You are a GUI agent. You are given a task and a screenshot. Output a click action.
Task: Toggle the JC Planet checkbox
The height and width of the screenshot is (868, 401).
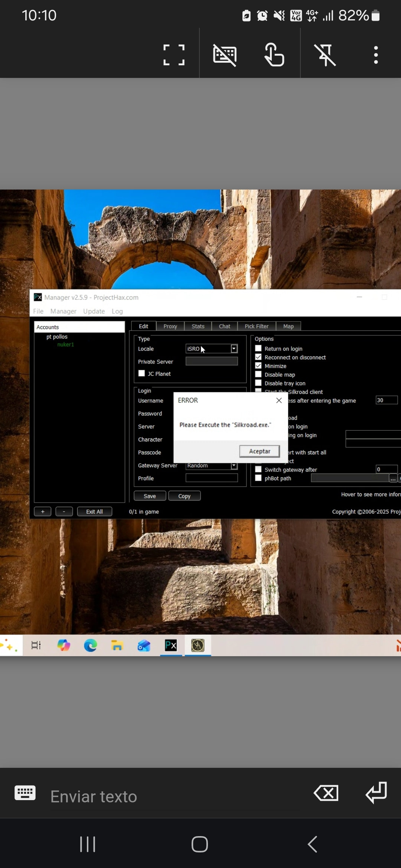pos(142,374)
